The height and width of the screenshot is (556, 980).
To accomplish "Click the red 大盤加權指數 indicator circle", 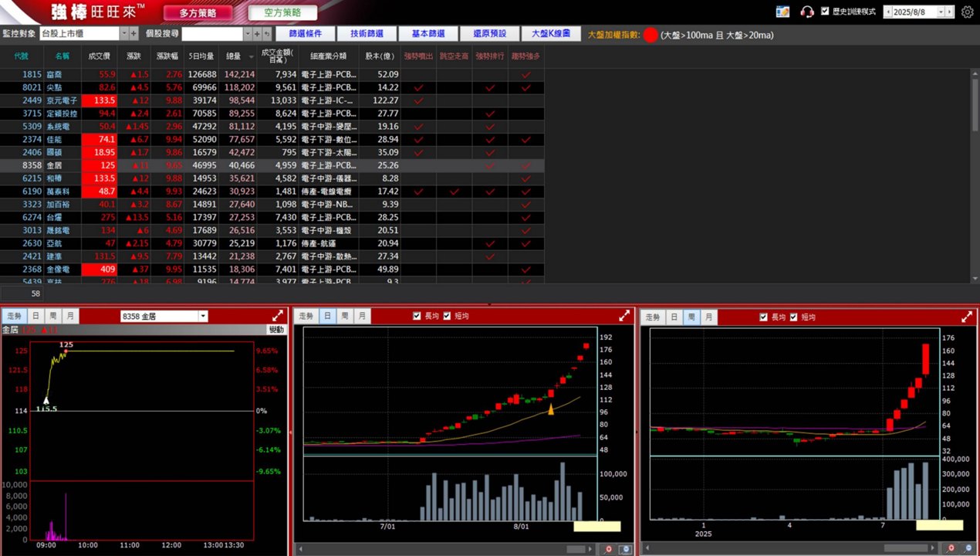I will pyautogui.click(x=651, y=35).
